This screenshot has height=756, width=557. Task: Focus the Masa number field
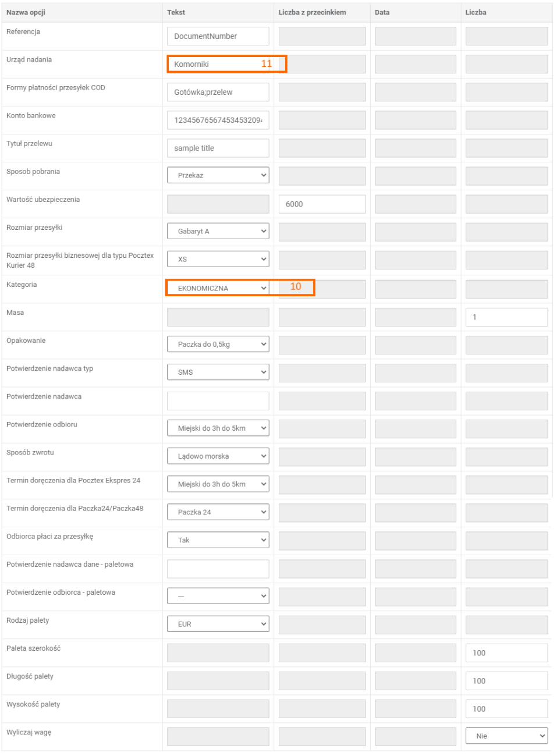[506, 317]
